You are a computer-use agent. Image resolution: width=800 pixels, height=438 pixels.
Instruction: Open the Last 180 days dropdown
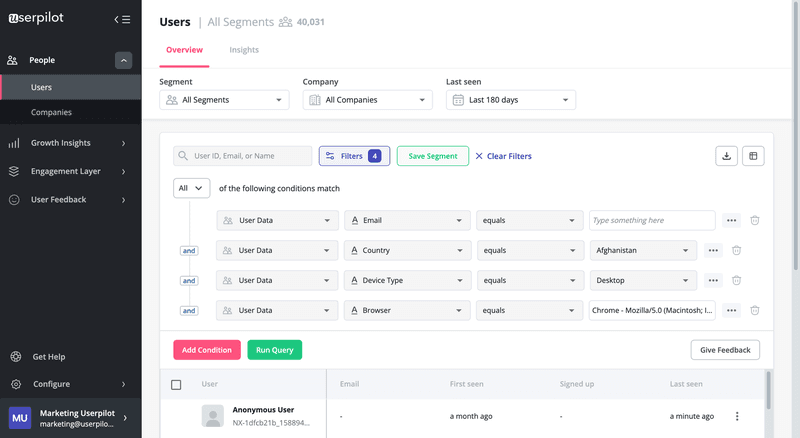click(511, 100)
